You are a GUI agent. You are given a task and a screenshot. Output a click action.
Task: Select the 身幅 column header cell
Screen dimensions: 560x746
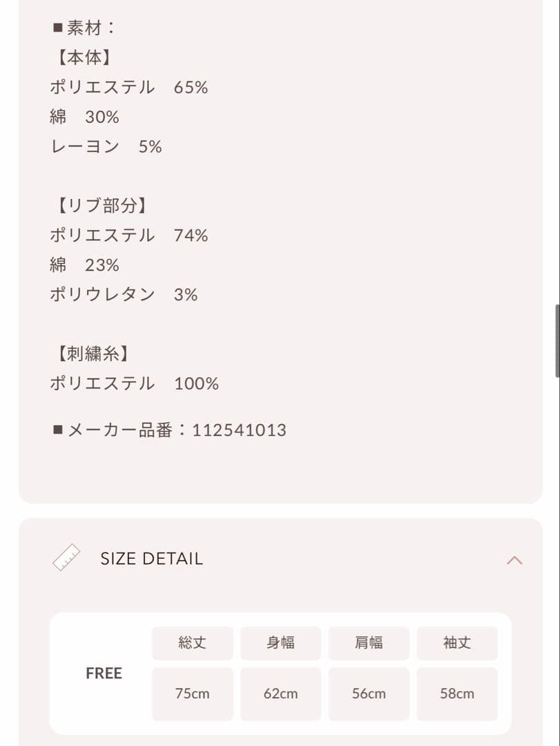point(280,642)
